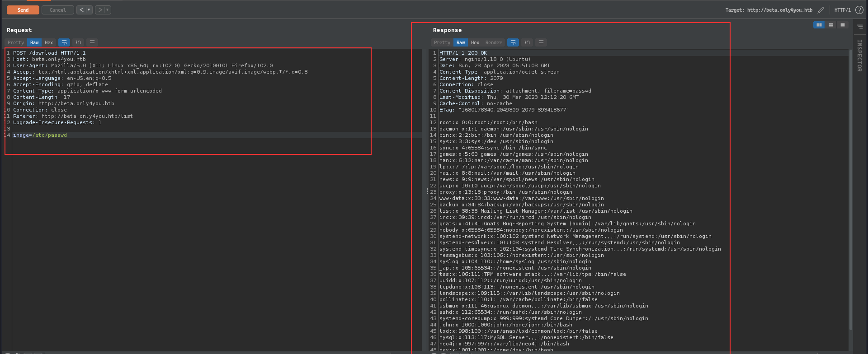Image resolution: width=868 pixels, height=354 pixels.
Task: Click the 'Request' panel heading
Action: pos(19,30)
